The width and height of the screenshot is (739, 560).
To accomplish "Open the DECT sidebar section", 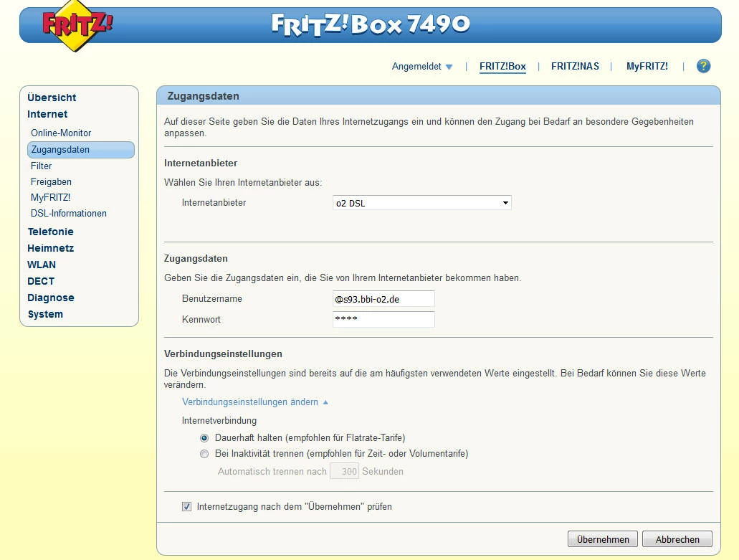I will pyautogui.click(x=41, y=281).
